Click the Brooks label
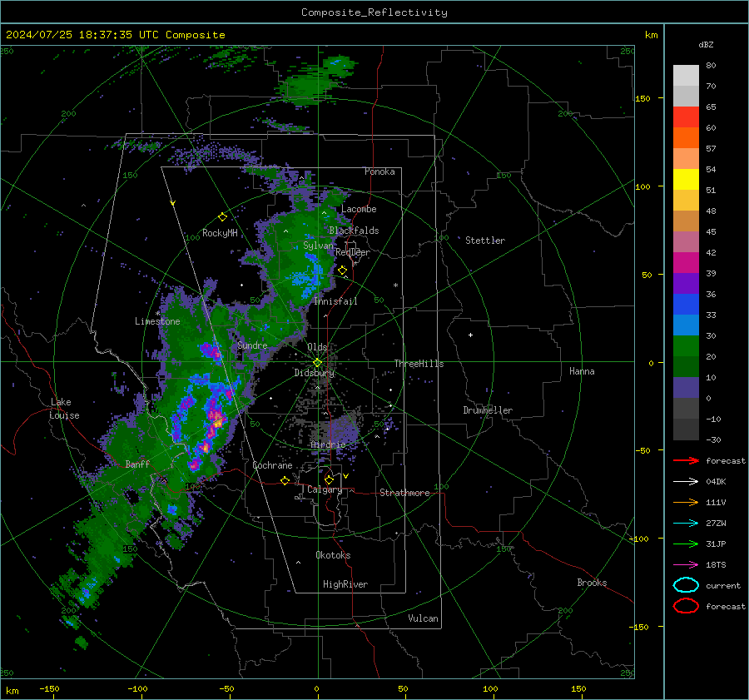Screen dimensions: 749x700 [x=592, y=583]
